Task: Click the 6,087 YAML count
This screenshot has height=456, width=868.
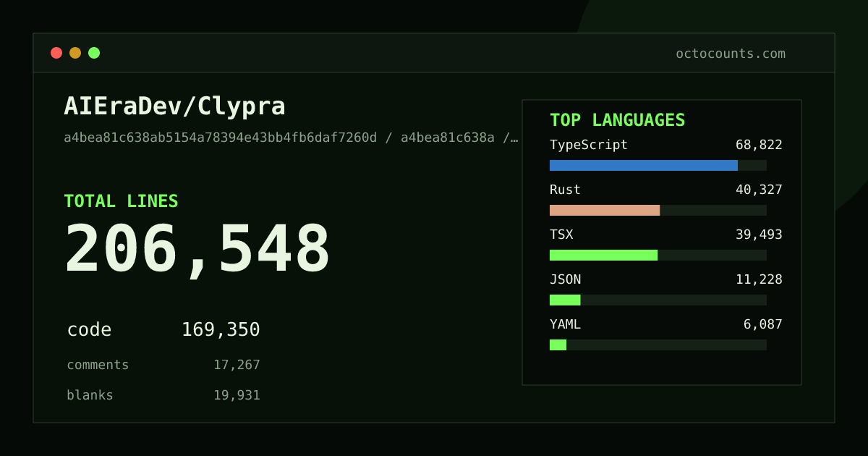Action: click(x=762, y=324)
